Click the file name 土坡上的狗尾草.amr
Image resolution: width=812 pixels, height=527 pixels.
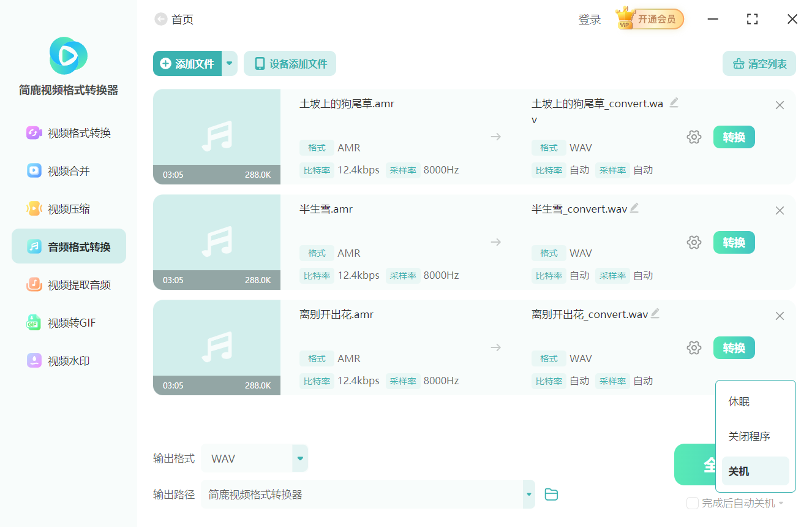(x=347, y=104)
